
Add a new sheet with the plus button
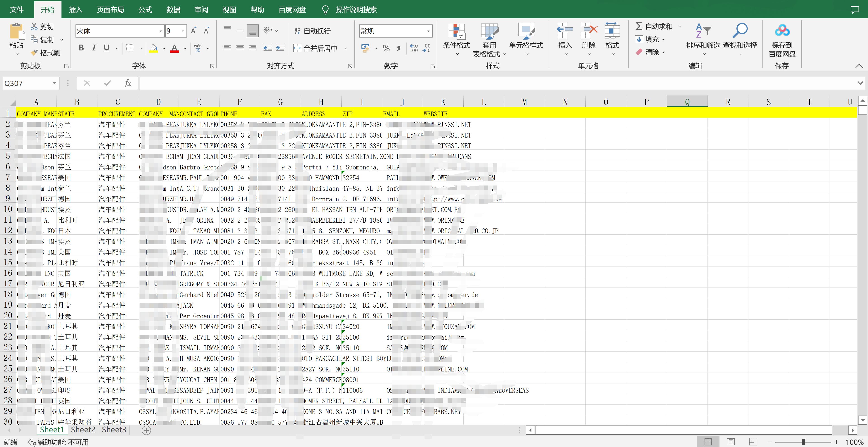(x=146, y=430)
